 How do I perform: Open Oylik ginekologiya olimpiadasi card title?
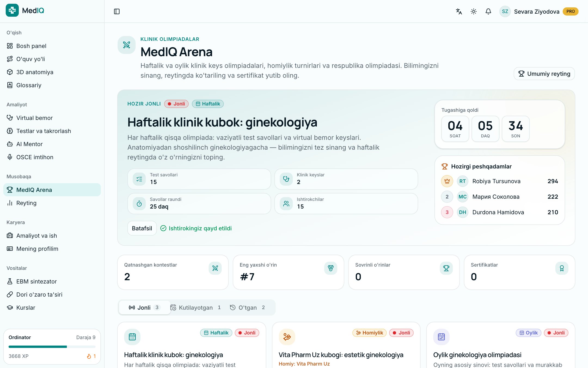click(477, 355)
